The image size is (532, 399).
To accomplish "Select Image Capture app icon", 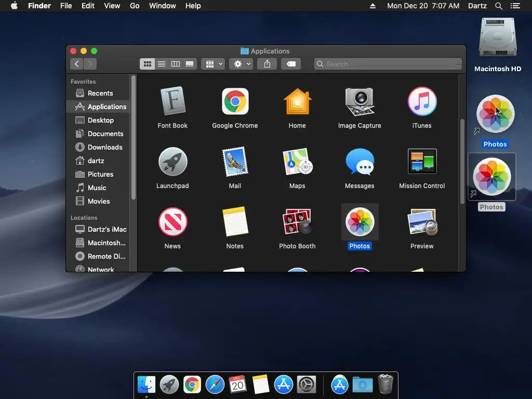I will (360, 101).
